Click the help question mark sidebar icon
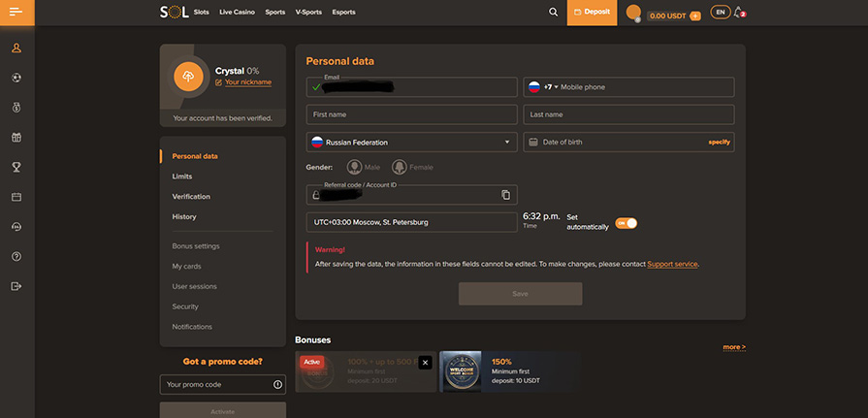Screen dimensions: 868x418 16,256
